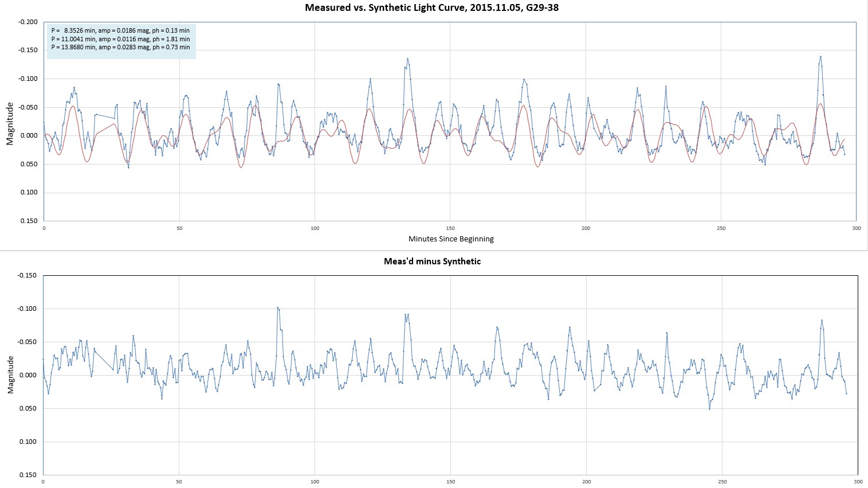Click the tallest blue peak near minute 134
868x488 pixels.
[407, 58]
